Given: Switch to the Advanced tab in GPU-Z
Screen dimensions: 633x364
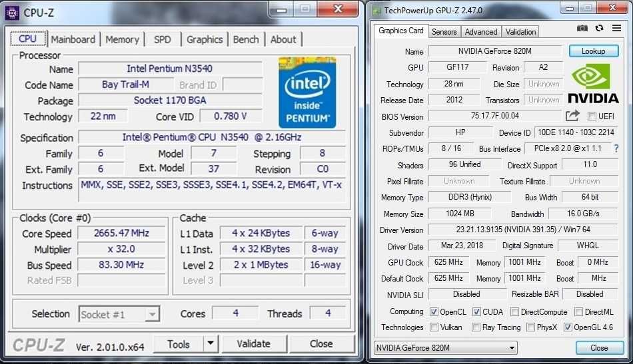Looking at the screenshot, I should 481,32.
